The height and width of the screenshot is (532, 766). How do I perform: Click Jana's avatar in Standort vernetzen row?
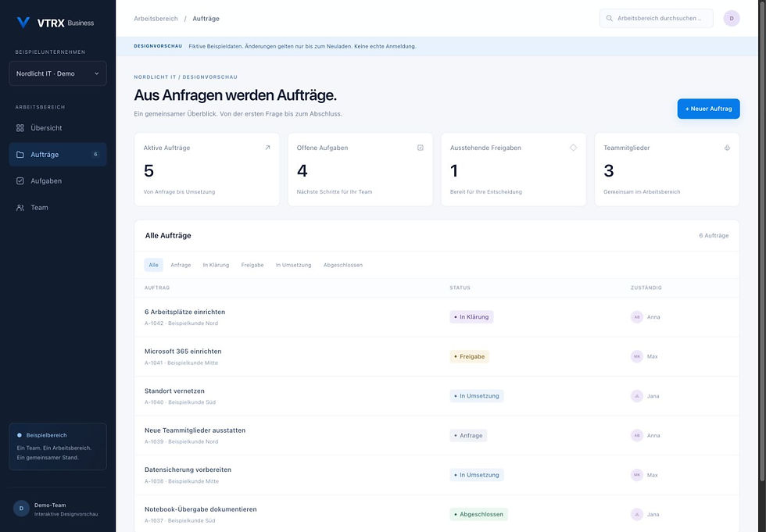click(x=636, y=396)
